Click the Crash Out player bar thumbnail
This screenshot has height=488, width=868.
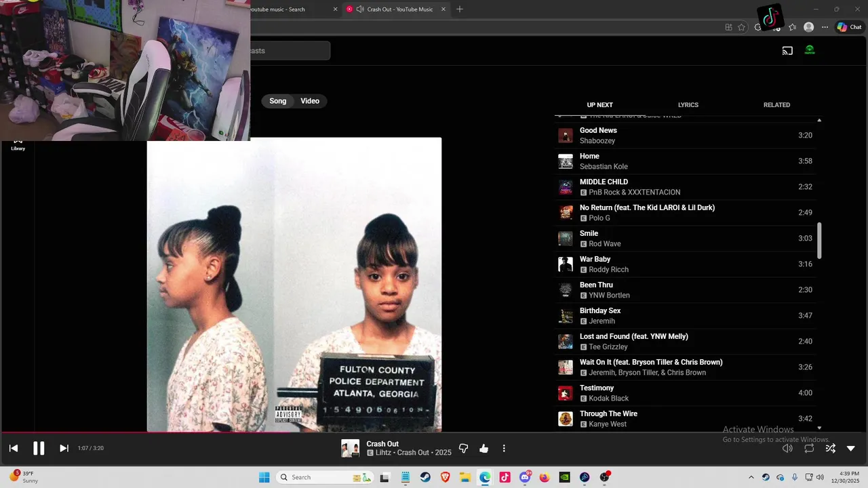click(x=350, y=448)
